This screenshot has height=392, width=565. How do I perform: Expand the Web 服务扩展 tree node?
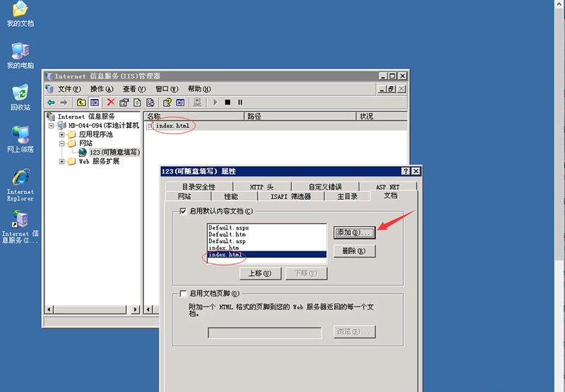click(x=62, y=161)
